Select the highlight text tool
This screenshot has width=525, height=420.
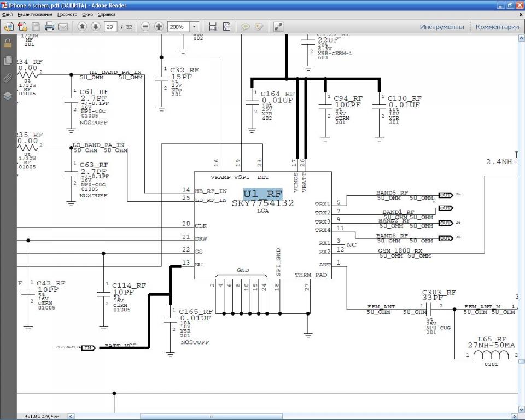tap(259, 26)
